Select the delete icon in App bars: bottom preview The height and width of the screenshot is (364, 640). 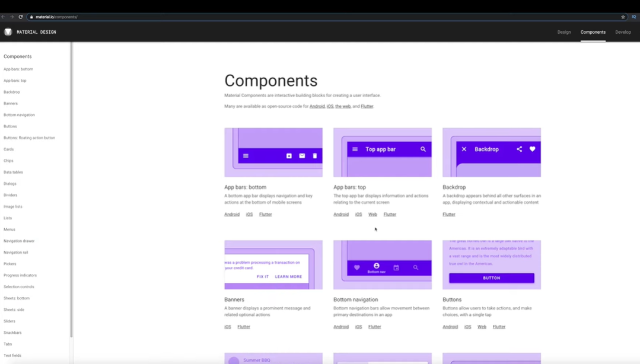314,155
